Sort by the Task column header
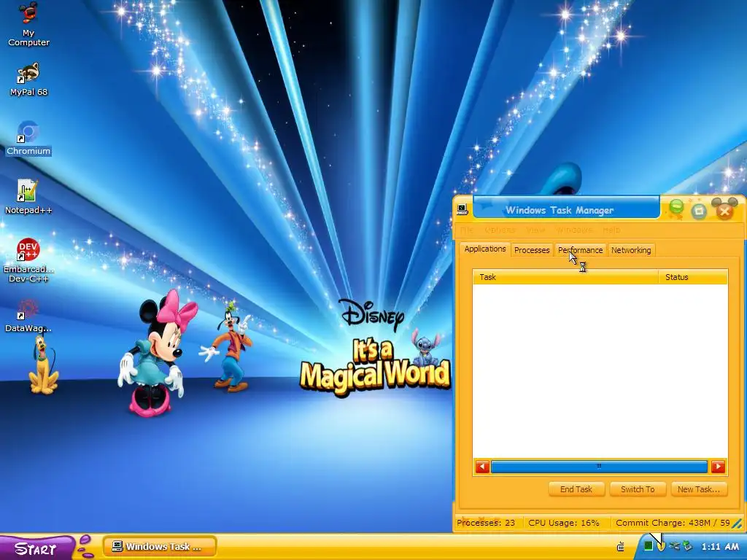Screen dimensions: 747x560 tap(565, 277)
